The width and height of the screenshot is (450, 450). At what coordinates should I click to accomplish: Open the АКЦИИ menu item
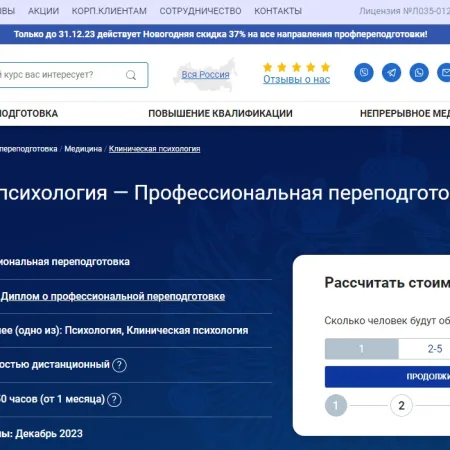tap(43, 11)
